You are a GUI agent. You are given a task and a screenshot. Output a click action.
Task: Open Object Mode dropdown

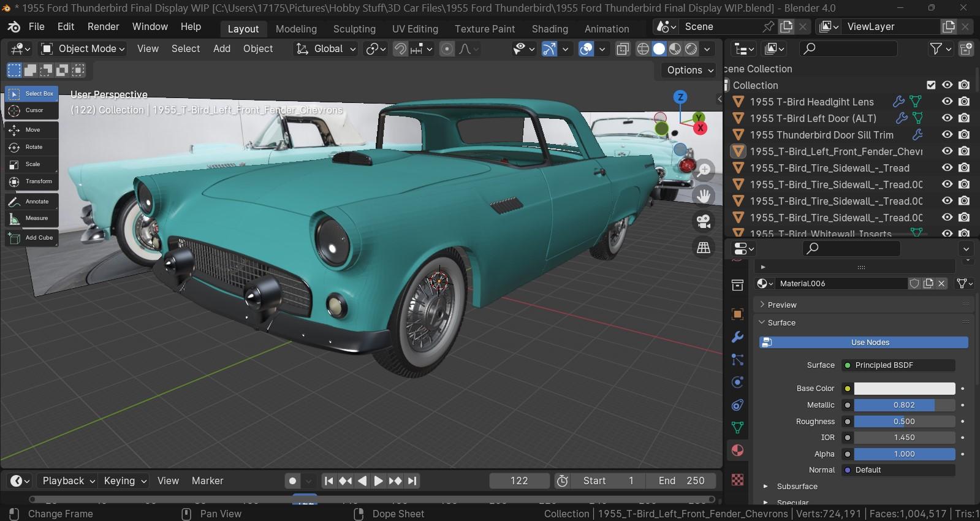83,49
